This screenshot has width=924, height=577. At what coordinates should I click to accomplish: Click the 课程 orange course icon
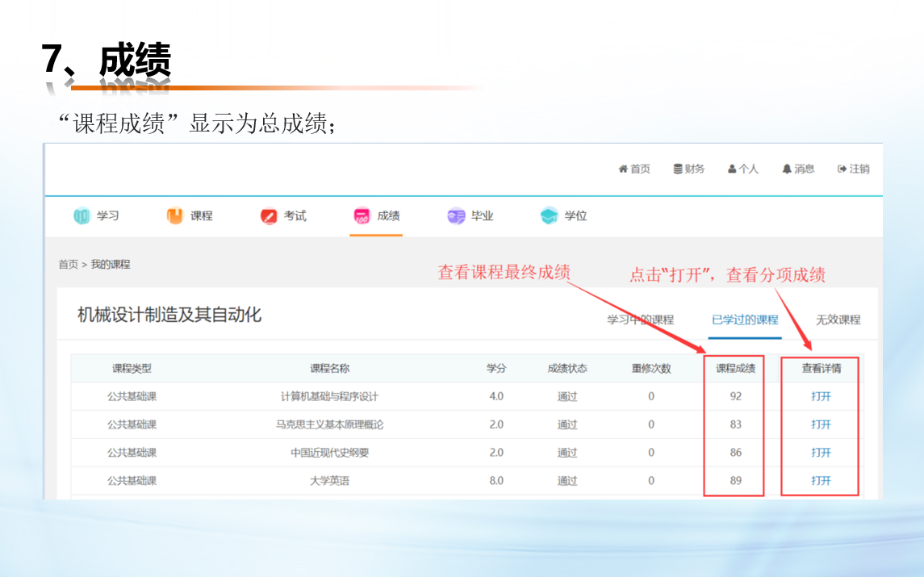pyautogui.click(x=175, y=216)
